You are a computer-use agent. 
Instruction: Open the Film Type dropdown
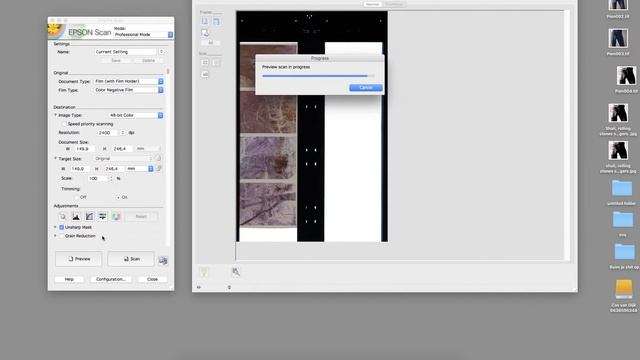pyautogui.click(x=129, y=90)
